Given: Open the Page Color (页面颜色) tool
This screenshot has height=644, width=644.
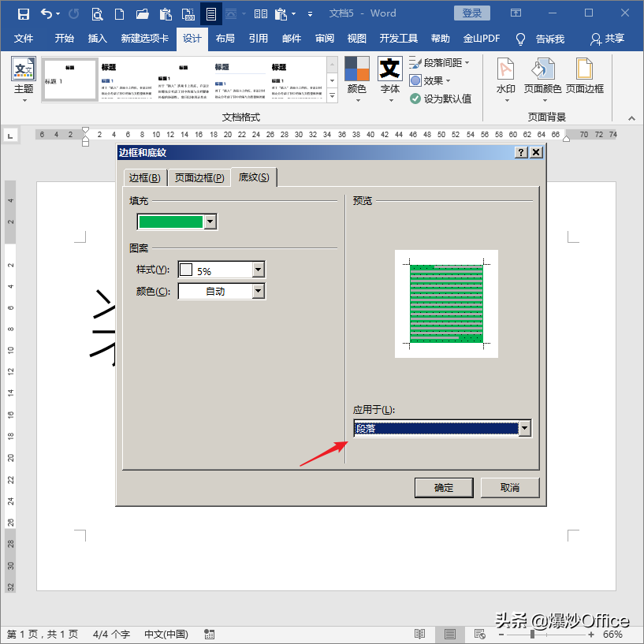Looking at the screenshot, I should point(542,77).
